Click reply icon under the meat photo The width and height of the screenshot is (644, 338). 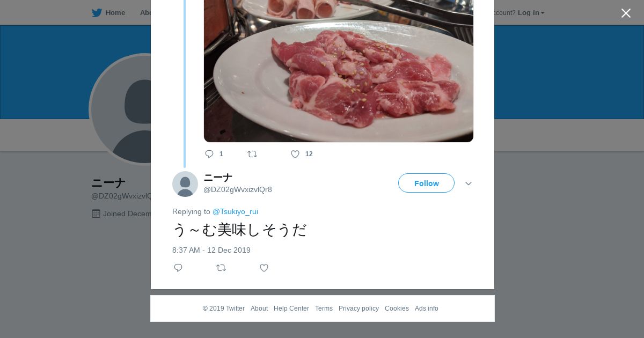[x=209, y=154]
